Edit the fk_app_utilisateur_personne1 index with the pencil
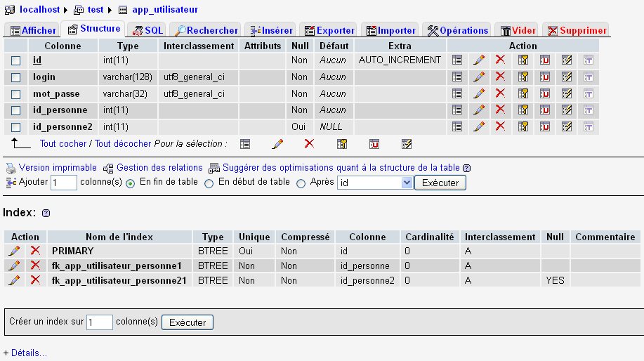The height and width of the screenshot is (361, 644). 14,265
